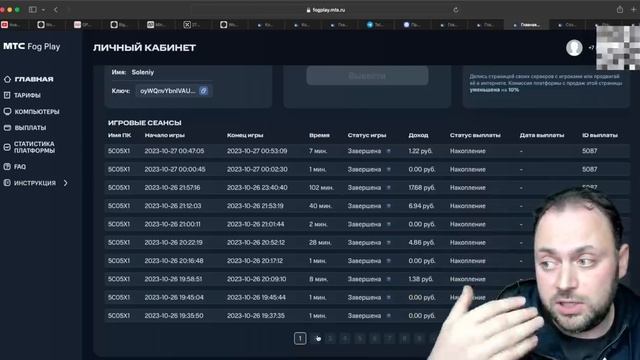Click income value 17.68 руб.
The height and width of the screenshot is (360, 640).
(x=422, y=188)
